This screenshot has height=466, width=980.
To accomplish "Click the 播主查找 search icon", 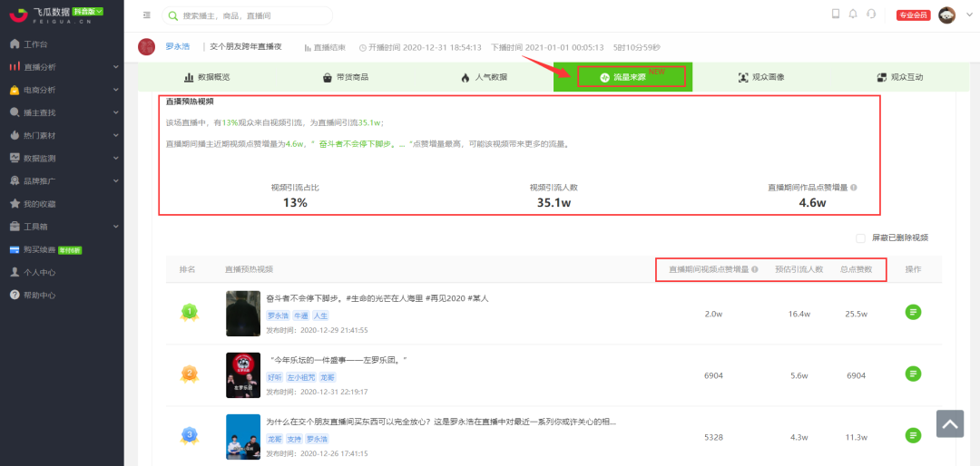I will [15, 112].
